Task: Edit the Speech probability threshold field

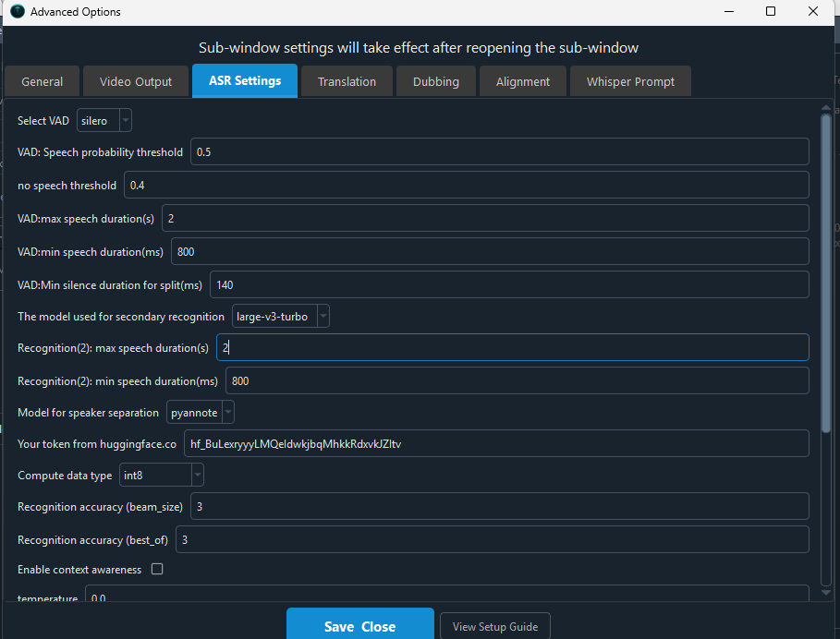Action: [x=500, y=152]
